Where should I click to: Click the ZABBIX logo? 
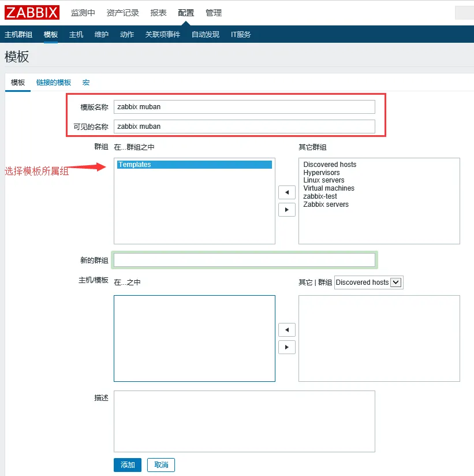point(32,13)
